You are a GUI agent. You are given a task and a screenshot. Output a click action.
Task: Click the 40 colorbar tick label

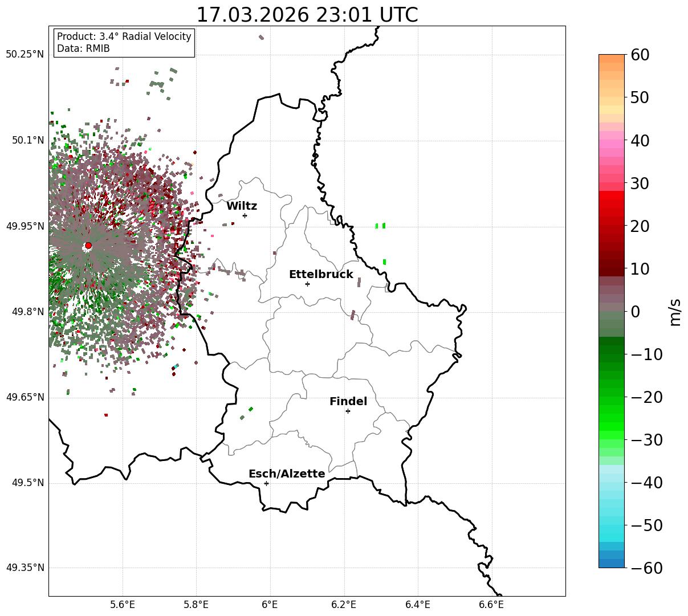click(640, 140)
